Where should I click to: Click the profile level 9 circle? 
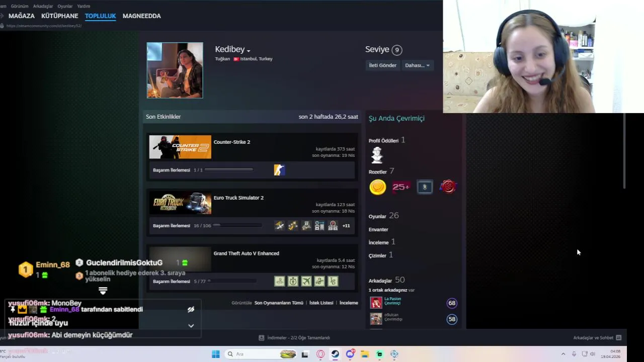pos(397,50)
